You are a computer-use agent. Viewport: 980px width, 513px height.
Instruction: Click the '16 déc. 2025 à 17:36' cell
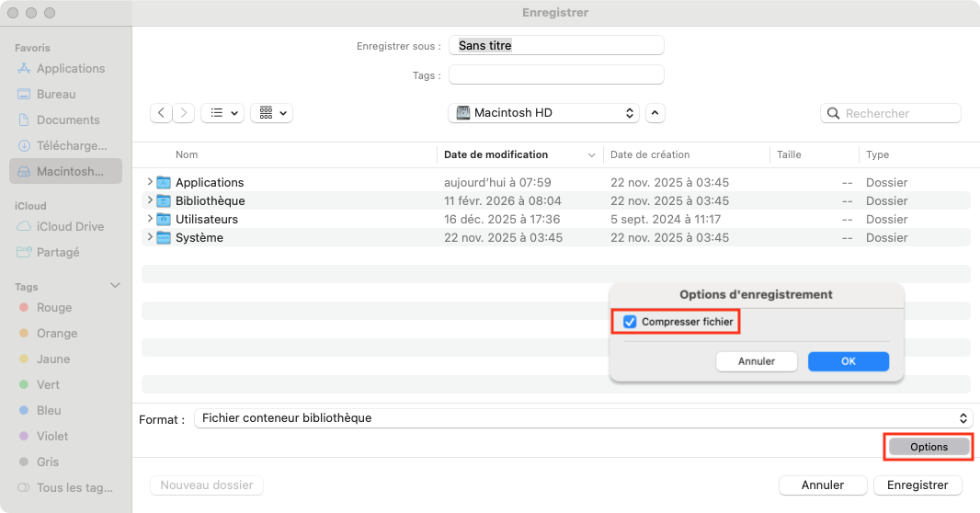[502, 220]
